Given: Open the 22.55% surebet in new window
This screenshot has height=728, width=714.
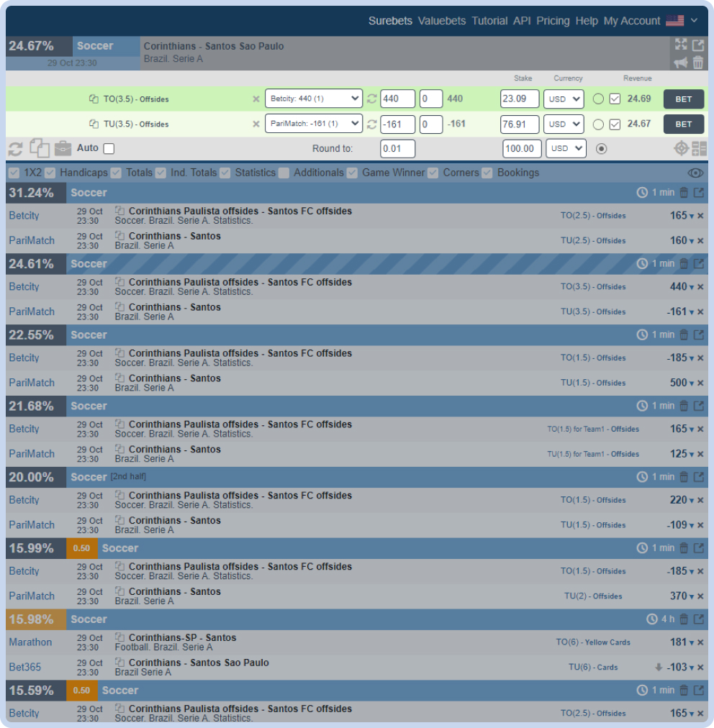Looking at the screenshot, I should pyautogui.click(x=699, y=335).
